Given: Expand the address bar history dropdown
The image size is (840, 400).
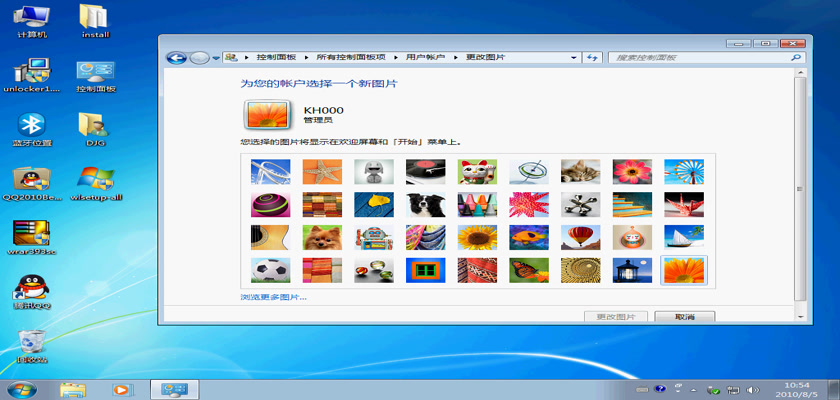Looking at the screenshot, I should (574, 58).
